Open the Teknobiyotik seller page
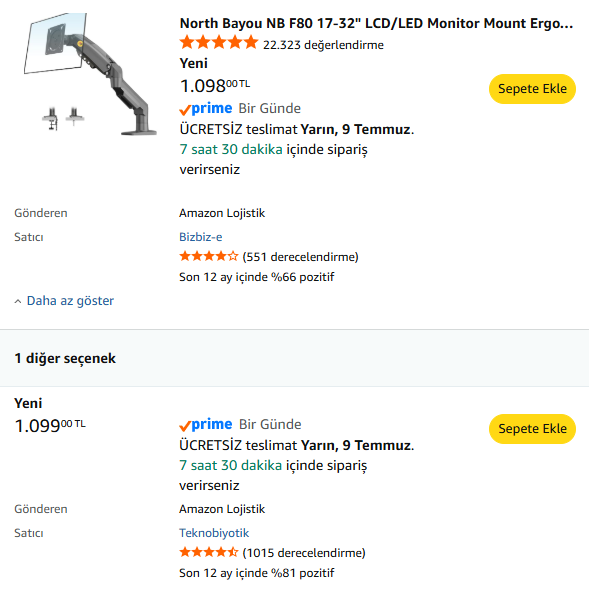The width and height of the screenshot is (589, 596). click(x=214, y=533)
